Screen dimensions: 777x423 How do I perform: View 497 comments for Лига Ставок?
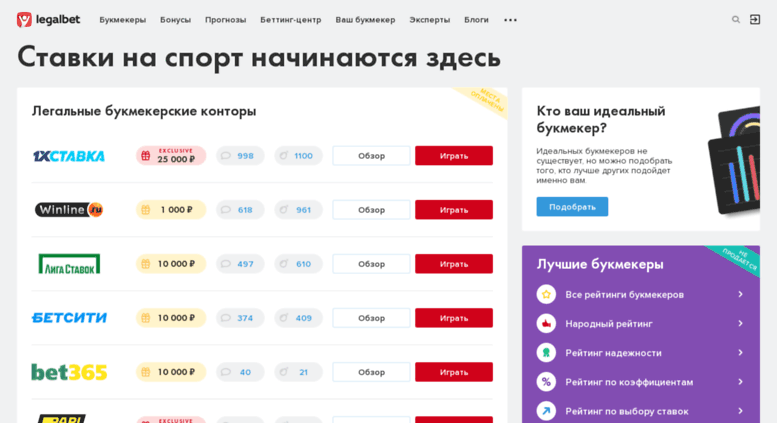(240, 264)
